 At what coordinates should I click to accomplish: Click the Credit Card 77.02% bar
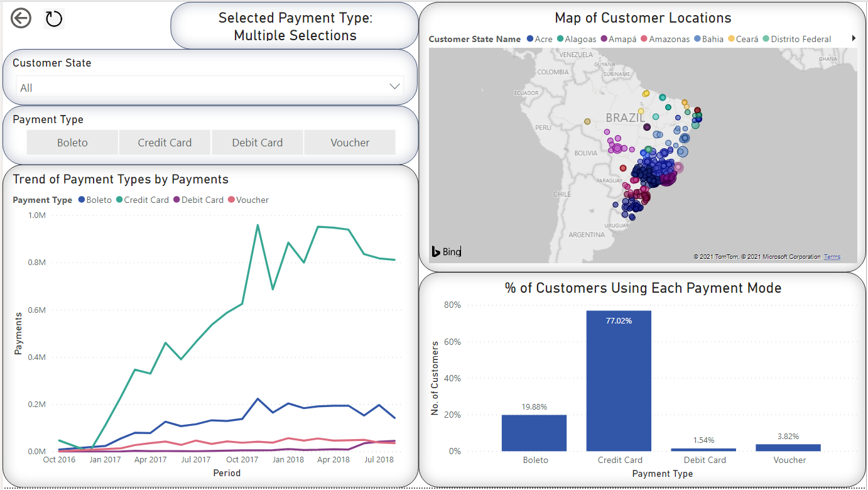(620, 381)
